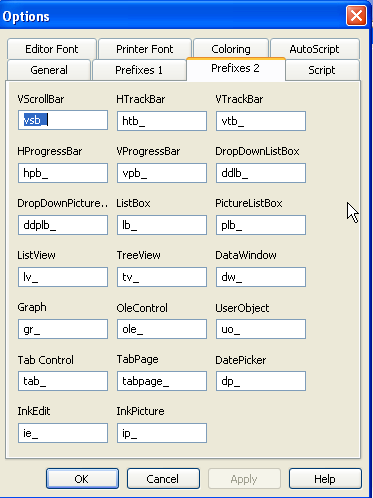Select the Coloring tab
The width and height of the screenshot is (373, 498).
(231, 49)
